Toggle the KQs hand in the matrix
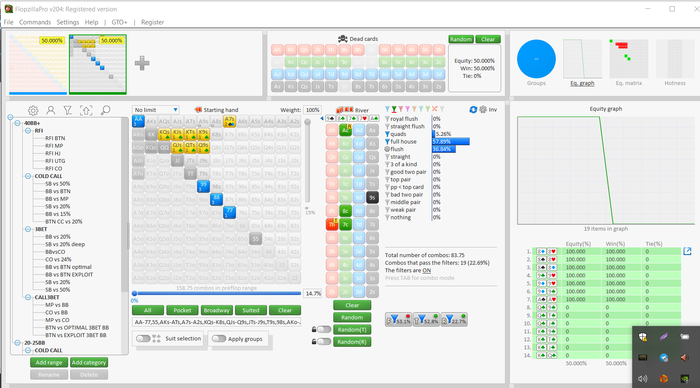The image size is (700, 388). click(164, 134)
